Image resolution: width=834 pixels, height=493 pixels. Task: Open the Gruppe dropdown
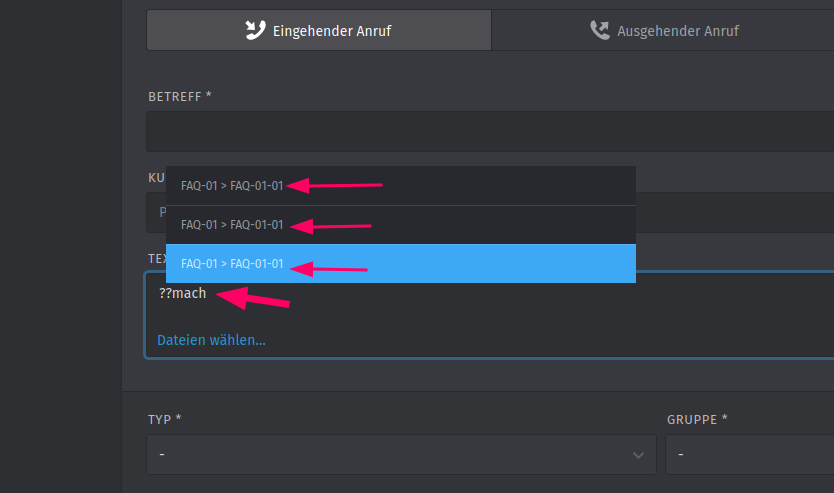[750, 455]
